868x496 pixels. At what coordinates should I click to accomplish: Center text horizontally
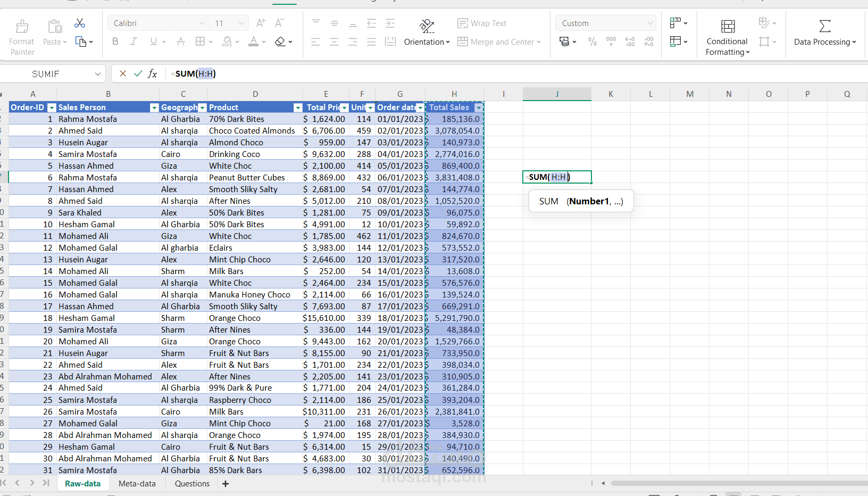(x=334, y=42)
